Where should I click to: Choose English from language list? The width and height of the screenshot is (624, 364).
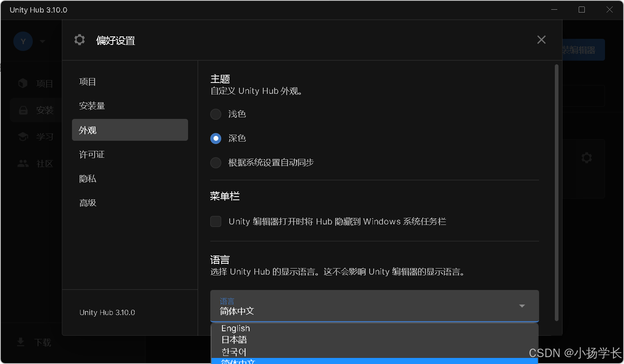click(374, 328)
